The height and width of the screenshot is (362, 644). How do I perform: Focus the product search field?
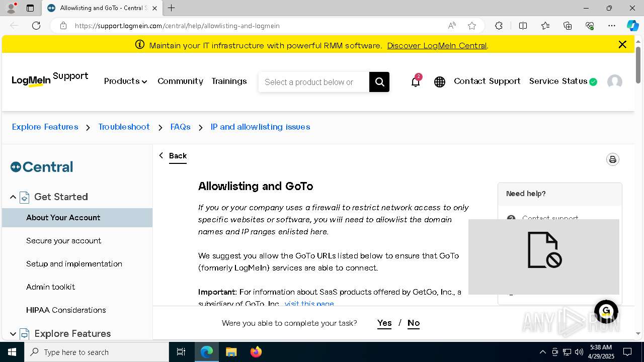314,82
